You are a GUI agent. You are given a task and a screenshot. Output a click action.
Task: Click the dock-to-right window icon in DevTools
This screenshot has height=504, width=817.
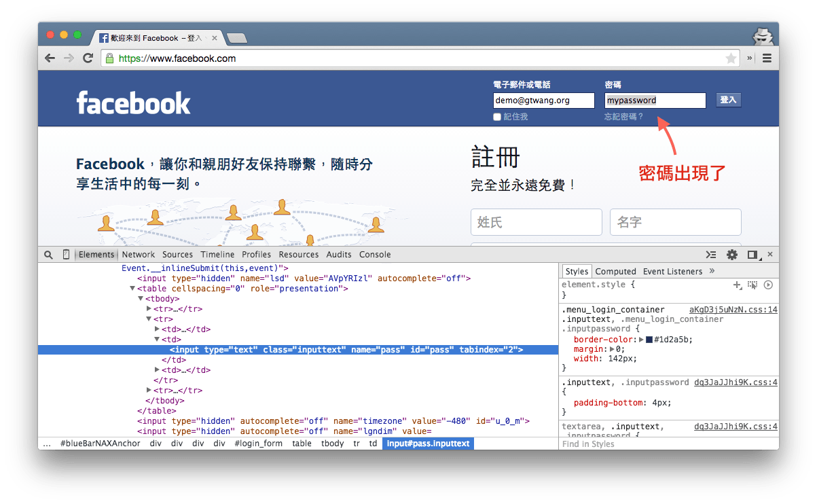(x=751, y=254)
